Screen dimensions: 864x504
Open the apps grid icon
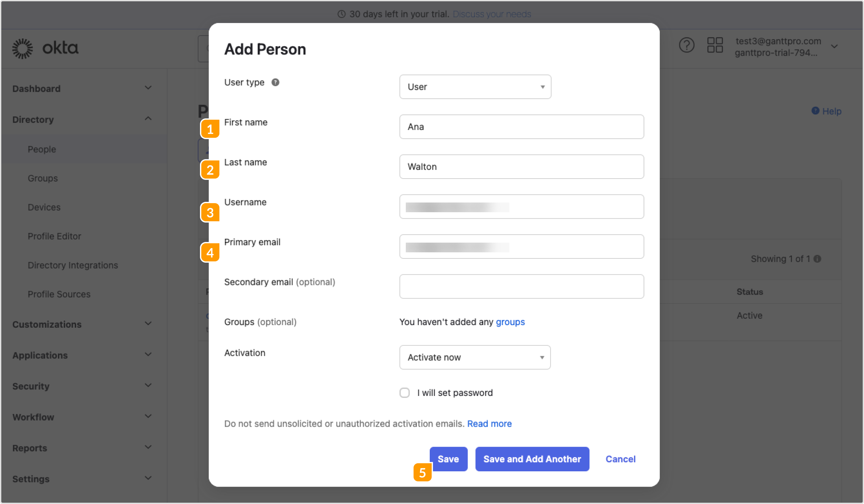click(x=715, y=46)
